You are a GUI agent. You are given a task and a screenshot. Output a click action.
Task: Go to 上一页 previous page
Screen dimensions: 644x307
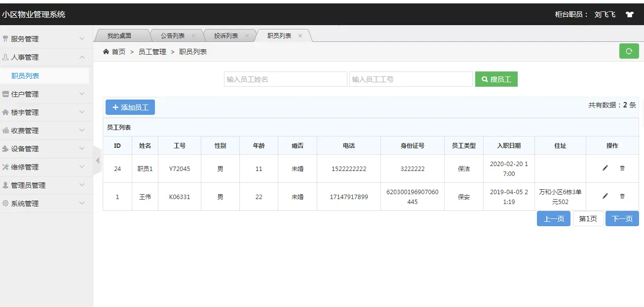click(x=554, y=218)
